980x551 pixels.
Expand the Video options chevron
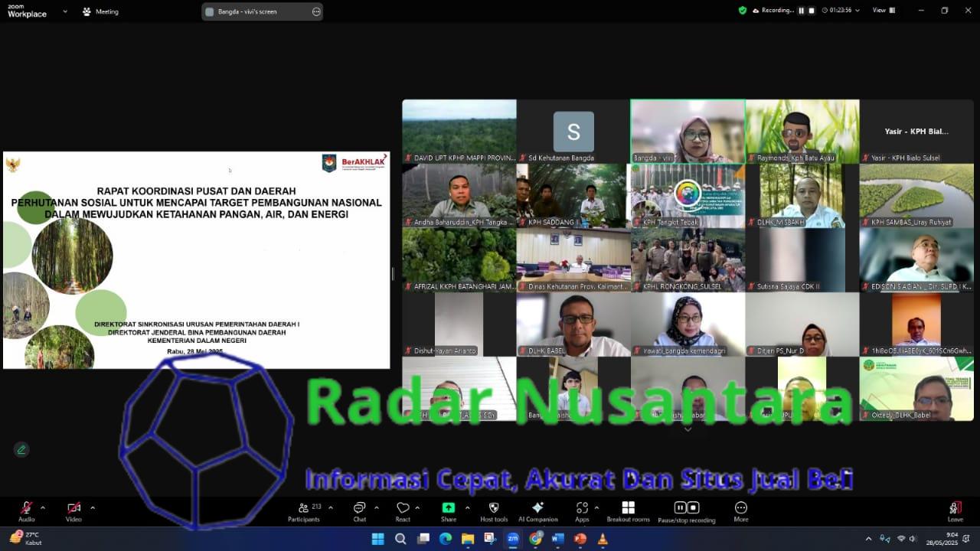pyautogui.click(x=93, y=507)
